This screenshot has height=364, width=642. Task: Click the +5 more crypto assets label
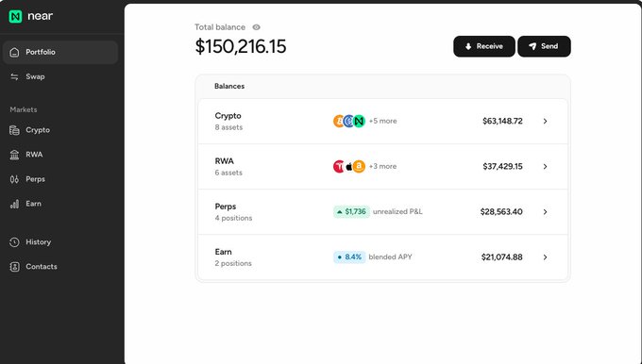pos(382,121)
